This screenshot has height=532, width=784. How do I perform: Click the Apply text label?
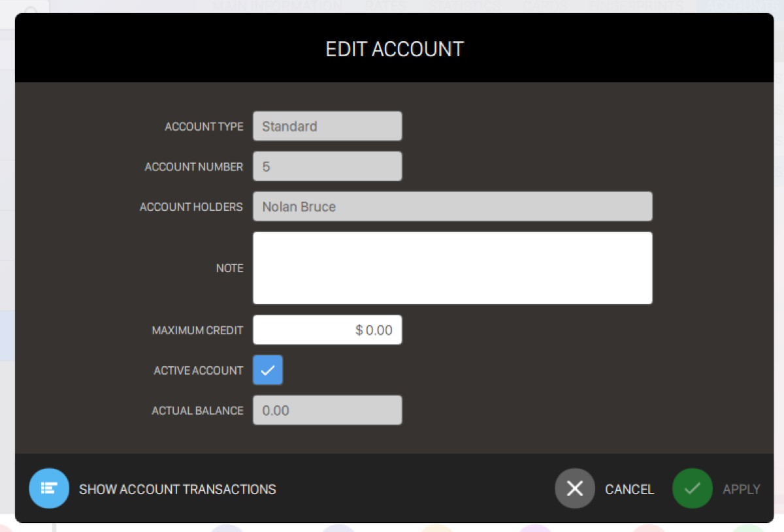click(x=741, y=489)
